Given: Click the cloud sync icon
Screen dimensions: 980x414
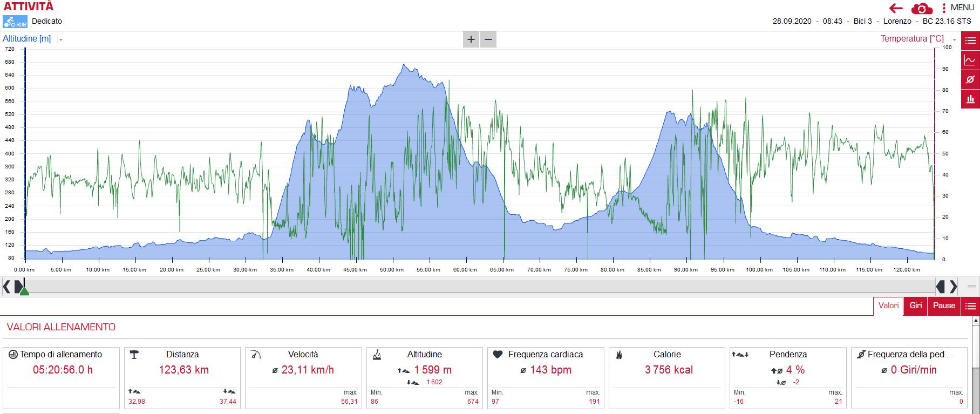Looking at the screenshot, I should [x=922, y=8].
